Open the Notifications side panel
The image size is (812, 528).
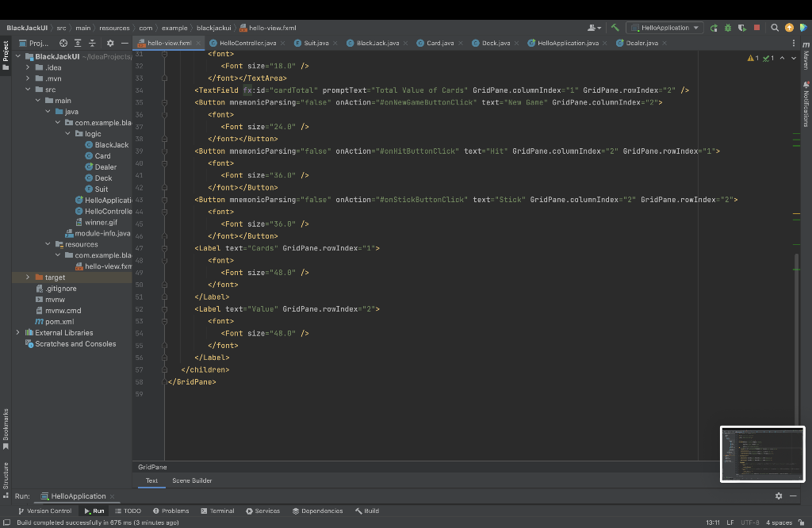pos(806,104)
